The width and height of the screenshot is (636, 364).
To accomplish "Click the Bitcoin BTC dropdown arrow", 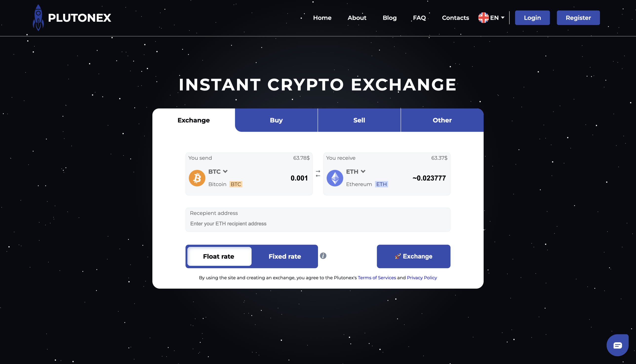I will [225, 171].
